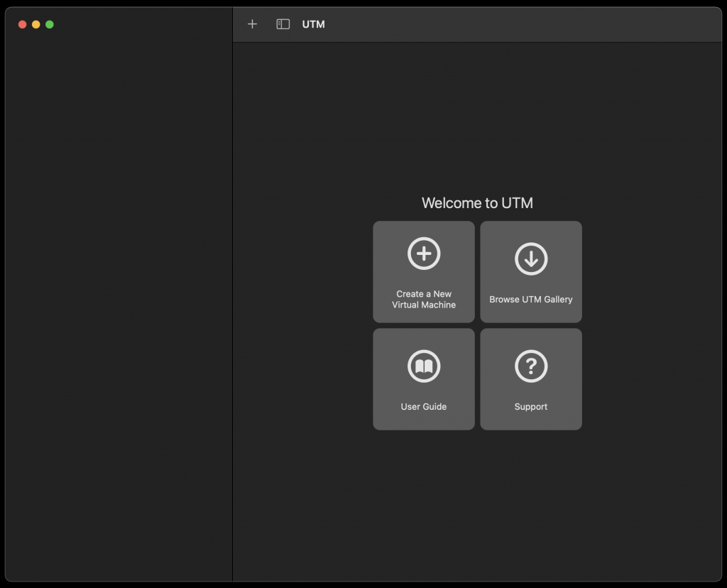Click the circled question mark icon

click(x=531, y=366)
